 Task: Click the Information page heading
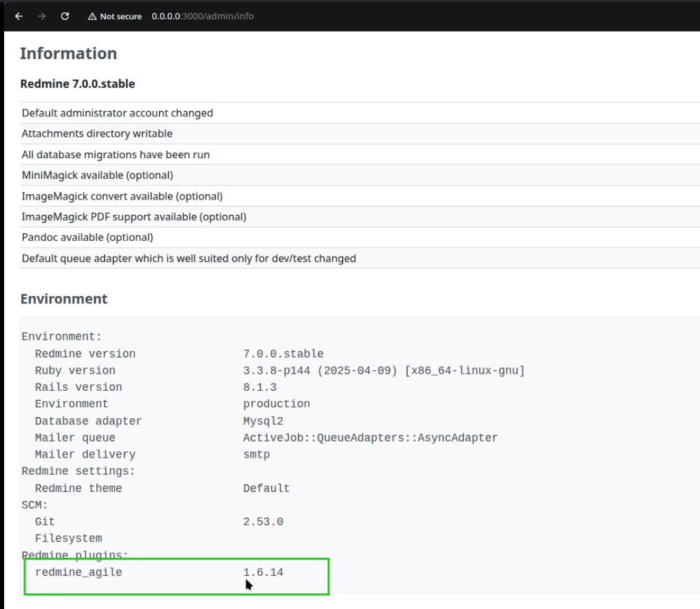(x=68, y=54)
